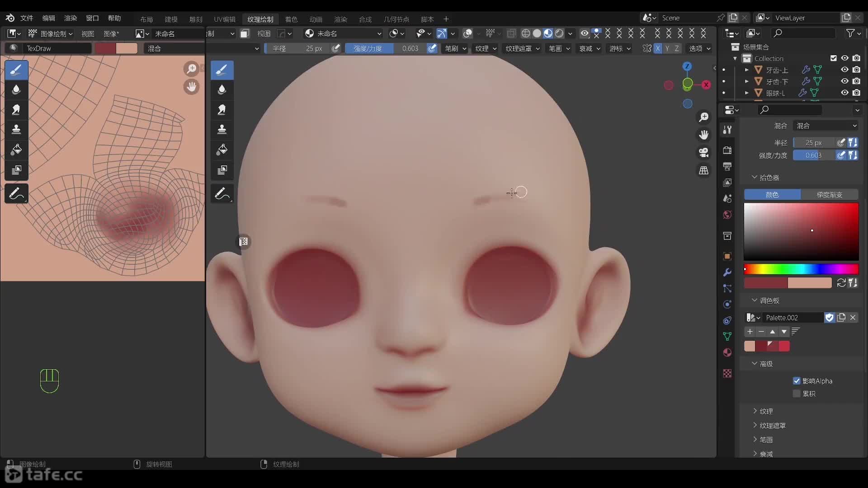The height and width of the screenshot is (488, 868).
Task: Open the 笔刷 dropdown in the header
Action: click(x=455, y=48)
